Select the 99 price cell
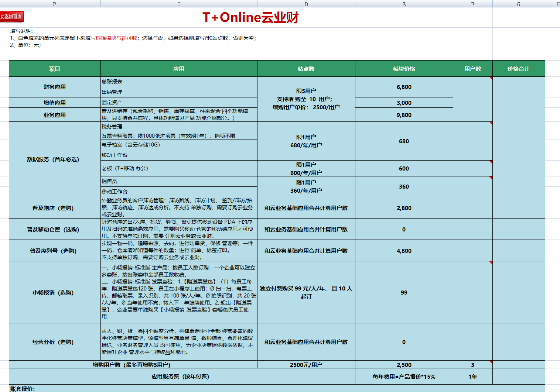560x392 pixels. click(404, 292)
